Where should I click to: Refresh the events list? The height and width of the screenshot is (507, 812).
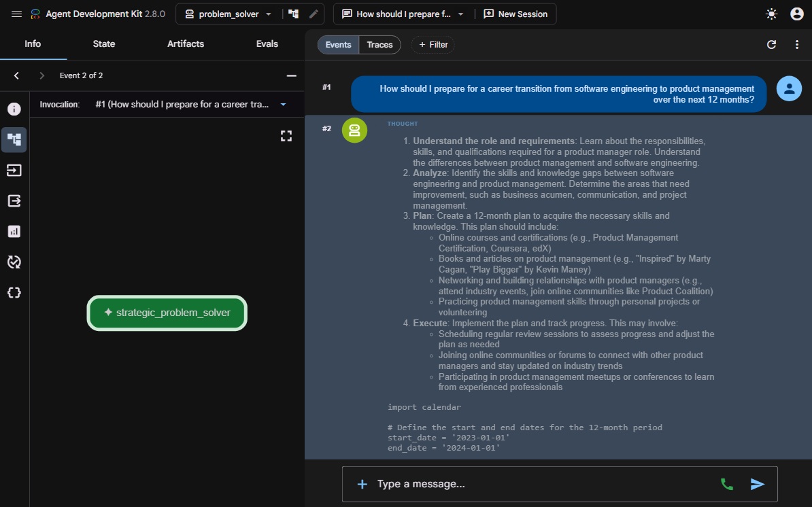pyautogui.click(x=771, y=44)
